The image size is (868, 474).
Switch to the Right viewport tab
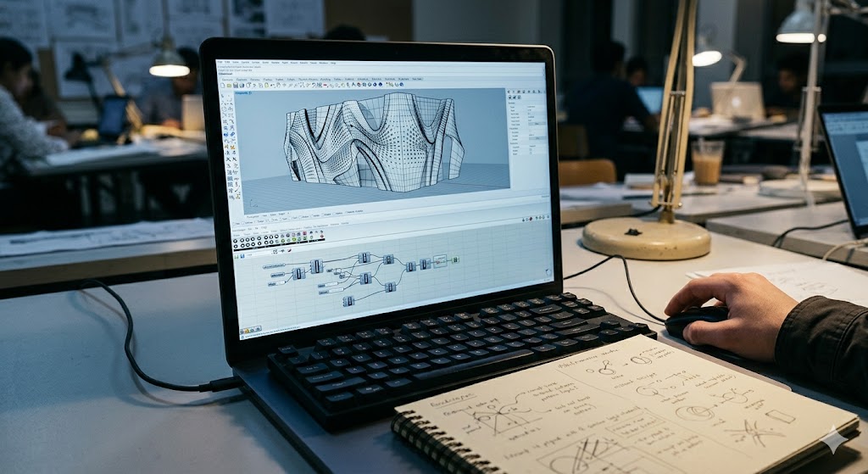point(281,214)
